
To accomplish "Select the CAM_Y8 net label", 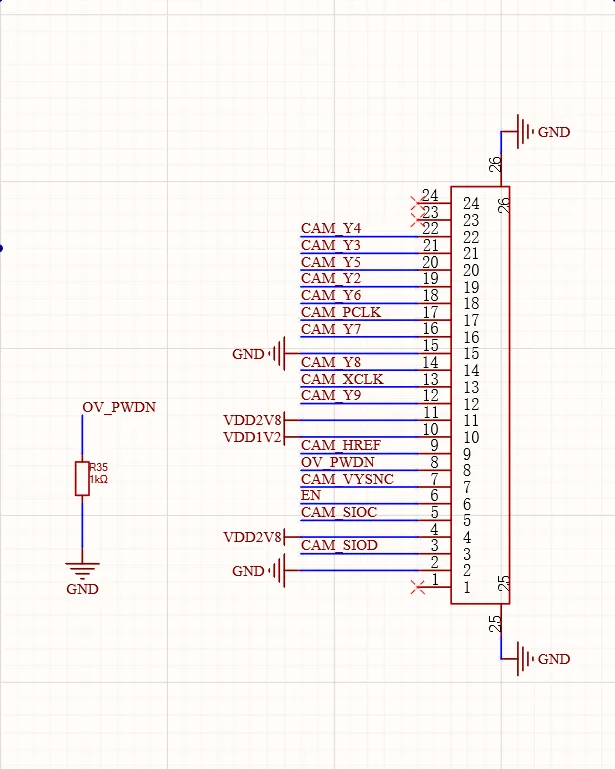I will pyautogui.click(x=331, y=362).
